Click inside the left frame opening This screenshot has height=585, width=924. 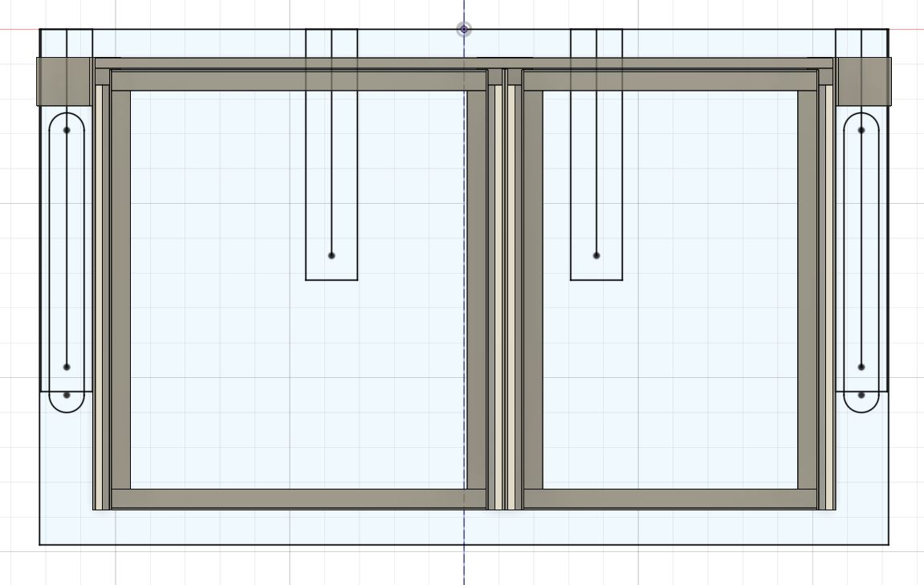point(241,361)
